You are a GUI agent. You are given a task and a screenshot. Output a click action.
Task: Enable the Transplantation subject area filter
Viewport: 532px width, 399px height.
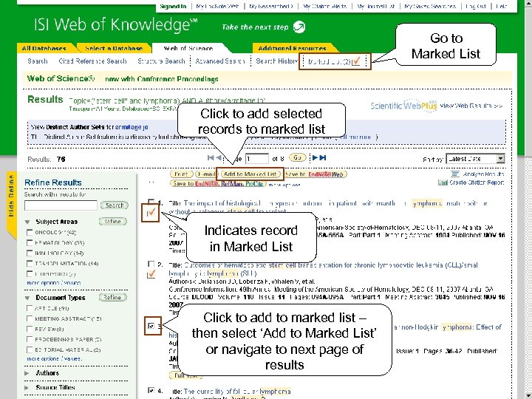[30, 264]
